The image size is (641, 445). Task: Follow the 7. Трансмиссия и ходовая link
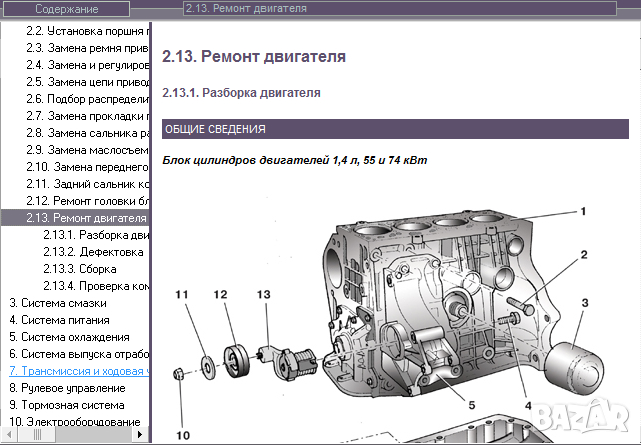click(79, 371)
